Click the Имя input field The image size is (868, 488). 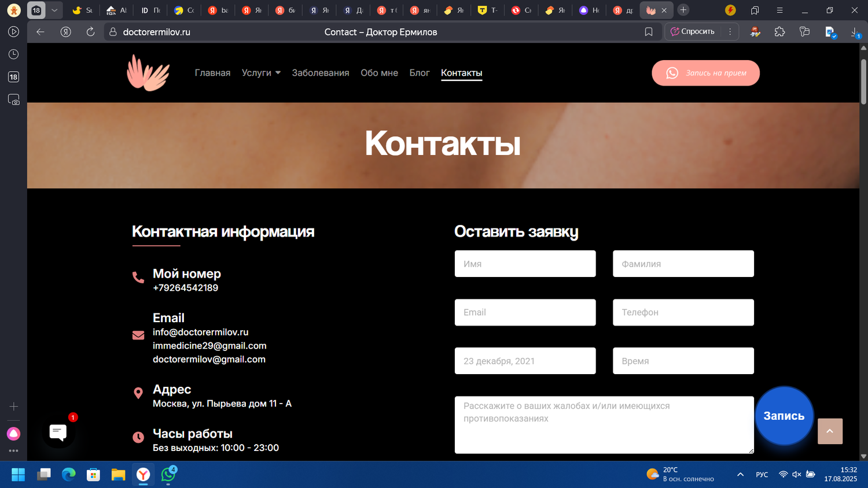(x=524, y=264)
